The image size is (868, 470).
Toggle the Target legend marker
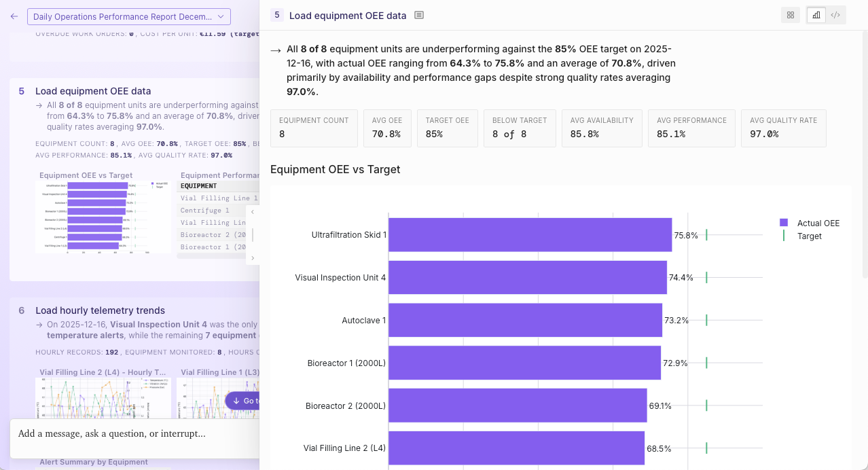click(x=784, y=236)
